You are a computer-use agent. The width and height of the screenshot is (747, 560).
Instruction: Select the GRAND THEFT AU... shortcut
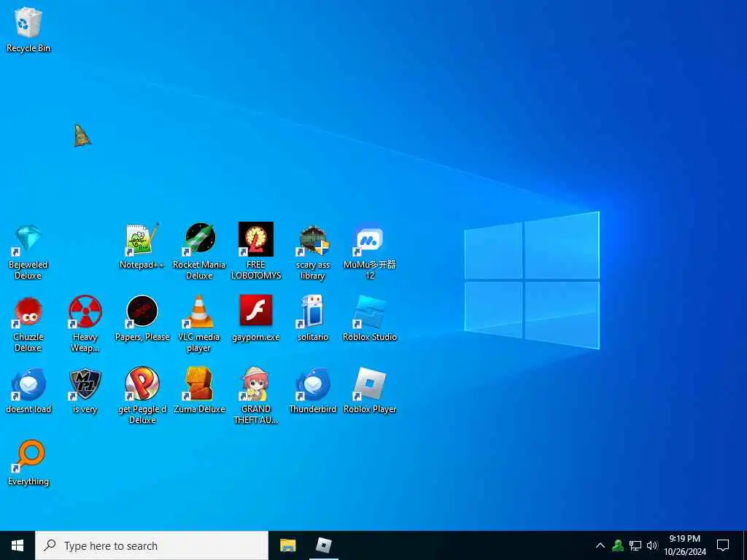(256, 396)
